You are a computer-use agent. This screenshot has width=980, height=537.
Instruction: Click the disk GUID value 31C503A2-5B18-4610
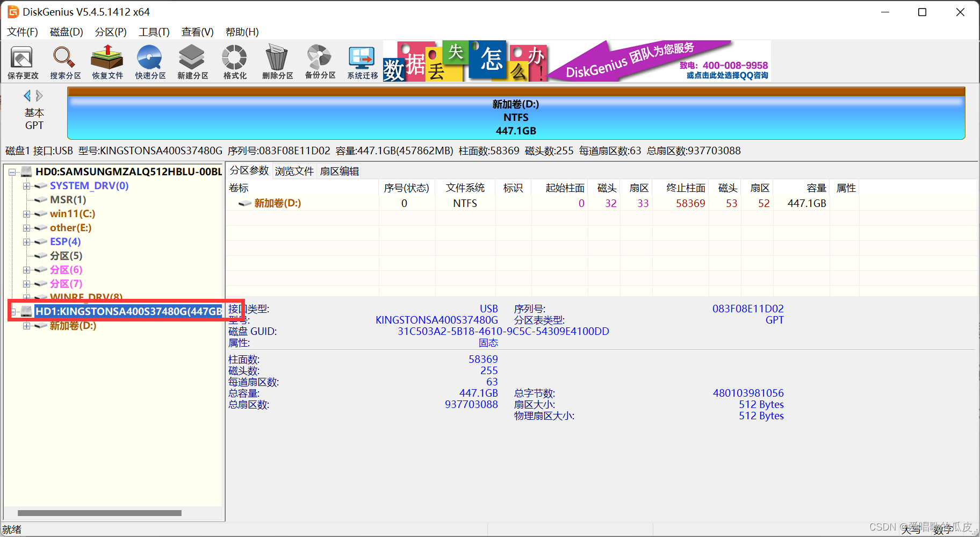click(503, 331)
